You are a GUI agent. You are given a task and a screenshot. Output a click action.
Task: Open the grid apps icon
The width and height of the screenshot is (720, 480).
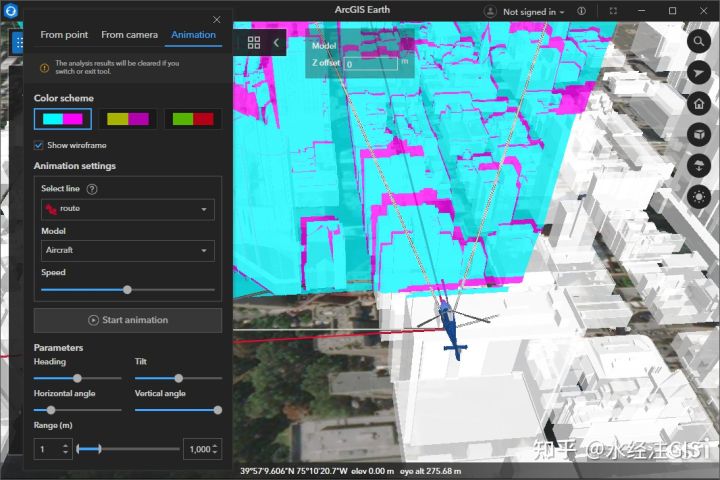pos(254,43)
